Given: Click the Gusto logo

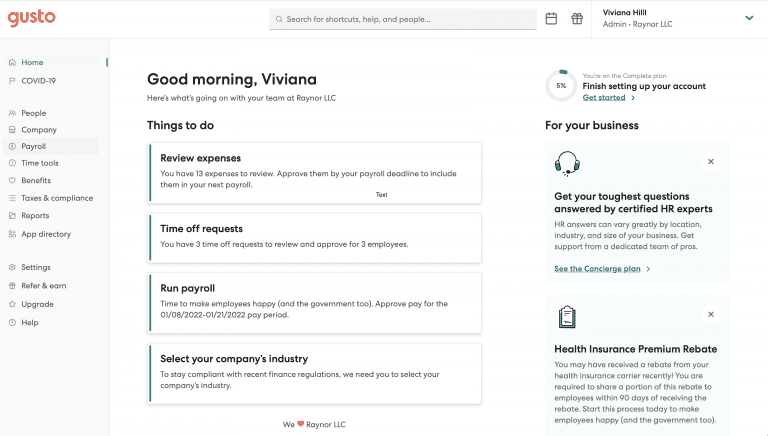Looking at the screenshot, I should [x=31, y=18].
